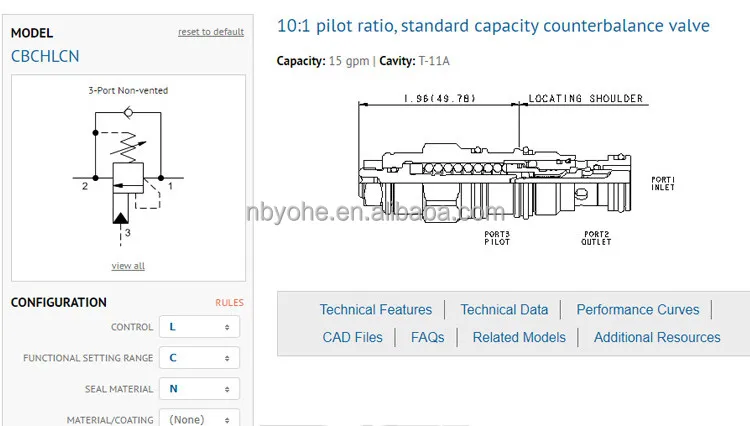Click the 1.96(49.78) dimension on the drawing
The height and width of the screenshot is (426, 750).
click(x=439, y=99)
